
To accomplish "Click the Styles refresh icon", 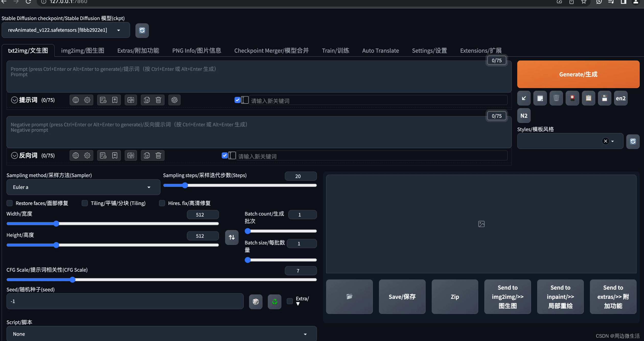I will (x=633, y=141).
